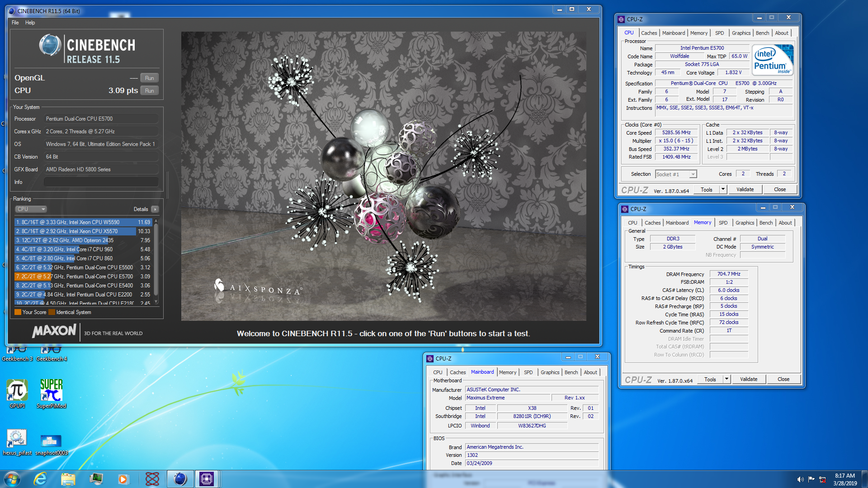Open the hexus_pifast desktop shortcut
The width and height of the screenshot is (868, 488).
[x=17, y=442]
